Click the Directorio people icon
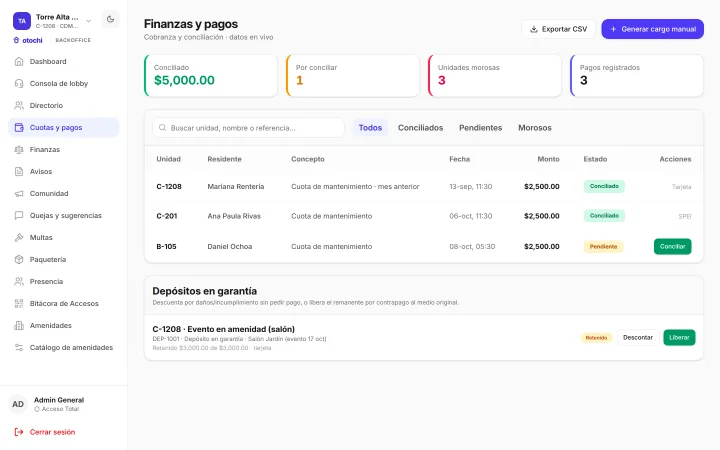 19,106
